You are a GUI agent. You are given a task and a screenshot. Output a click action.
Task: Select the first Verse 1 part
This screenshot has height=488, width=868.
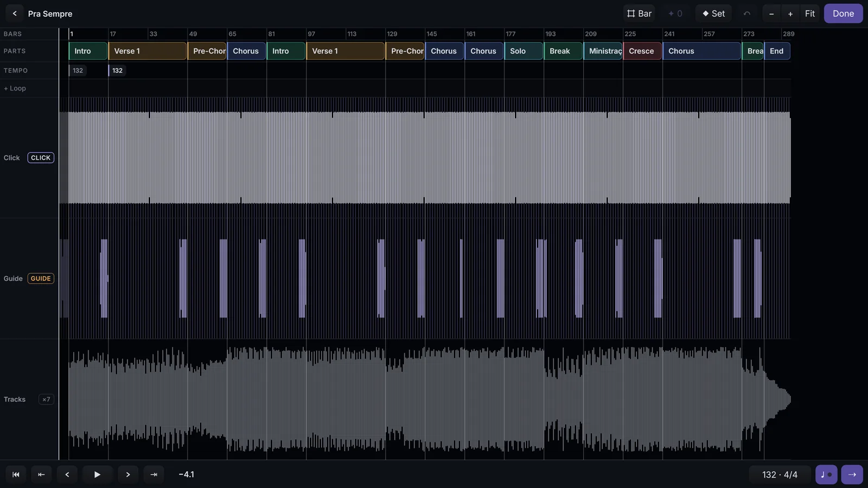148,51
